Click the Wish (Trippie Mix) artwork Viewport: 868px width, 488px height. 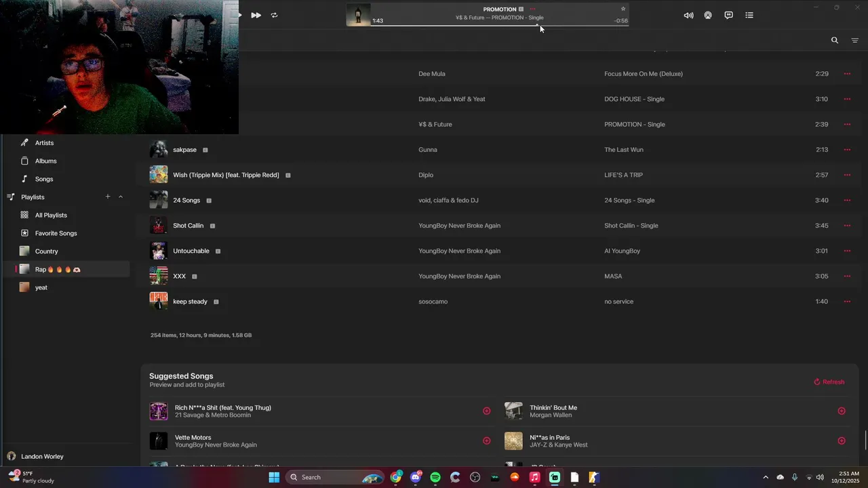159,174
